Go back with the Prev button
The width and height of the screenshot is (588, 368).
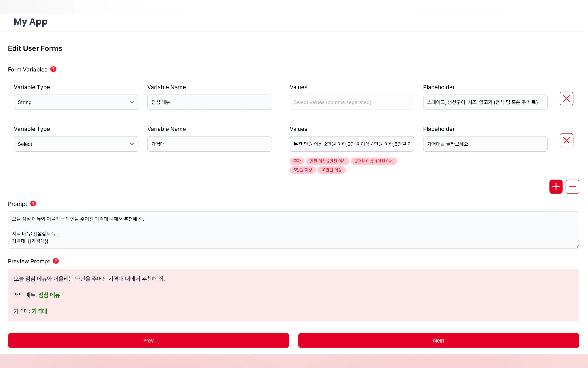[148, 340]
